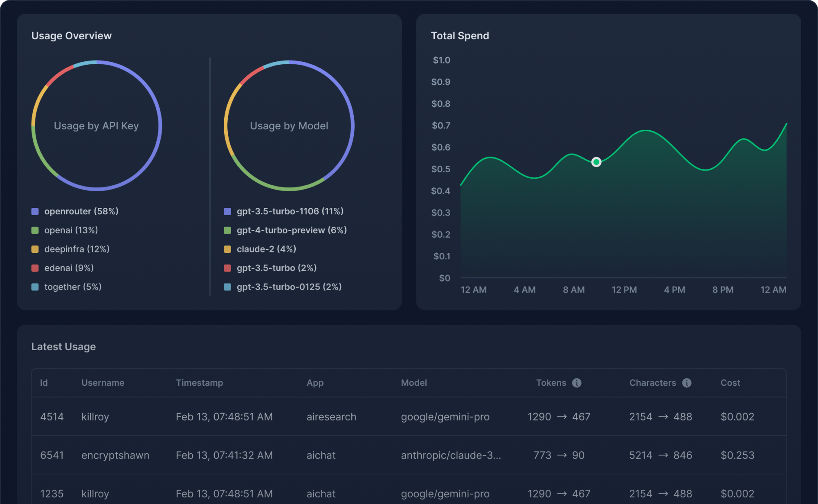This screenshot has height=504, width=818.
Task: Click the 'airesearch' app cell
Action: tap(331, 417)
